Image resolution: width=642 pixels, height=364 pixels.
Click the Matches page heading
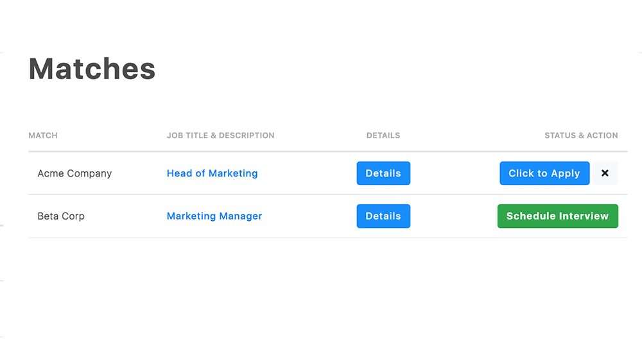(92, 69)
